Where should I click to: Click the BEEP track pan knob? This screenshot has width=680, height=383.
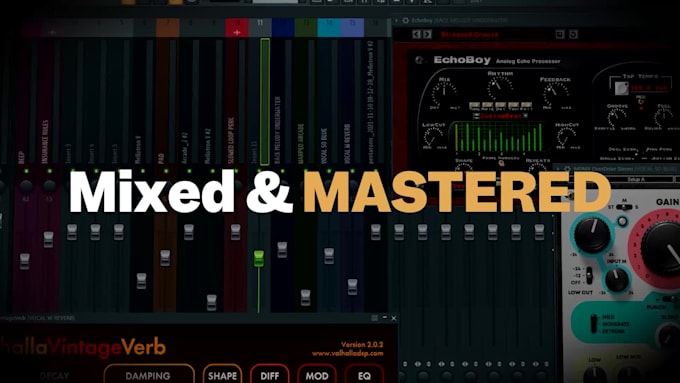pyautogui.click(x=26, y=187)
